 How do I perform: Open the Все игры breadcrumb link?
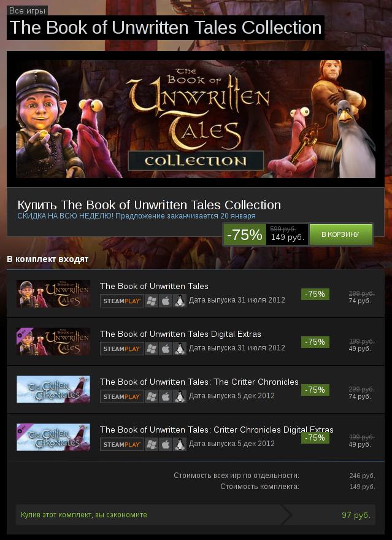[27, 10]
